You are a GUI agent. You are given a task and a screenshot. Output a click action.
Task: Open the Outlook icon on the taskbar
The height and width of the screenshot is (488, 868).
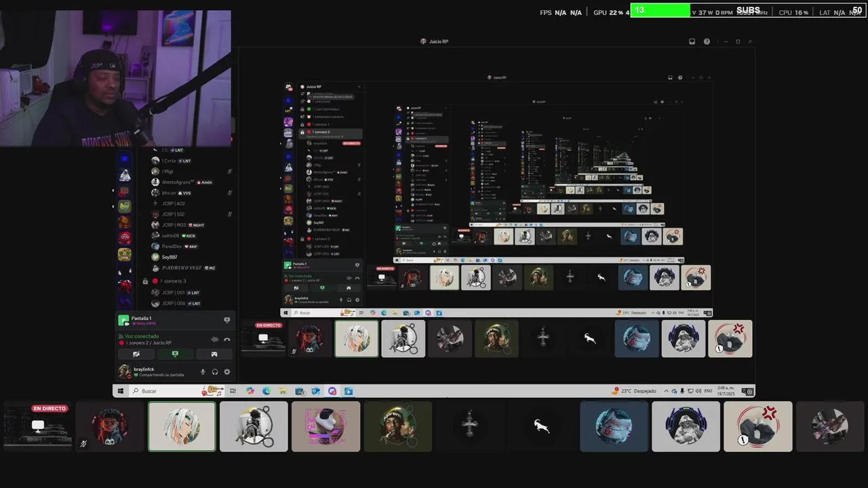click(316, 391)
